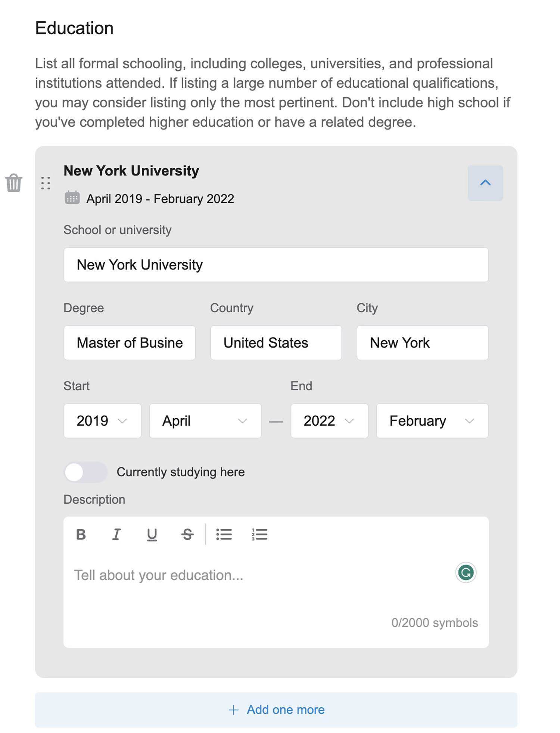
Task: Click the Degree field label
Action: click(x=84, y=308)
